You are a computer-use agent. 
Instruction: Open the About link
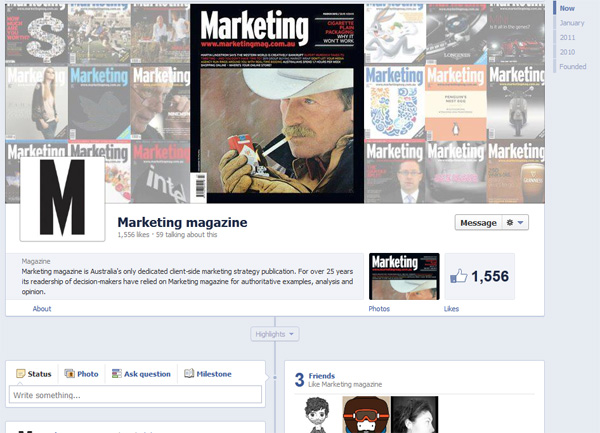(x=42, y=309)
